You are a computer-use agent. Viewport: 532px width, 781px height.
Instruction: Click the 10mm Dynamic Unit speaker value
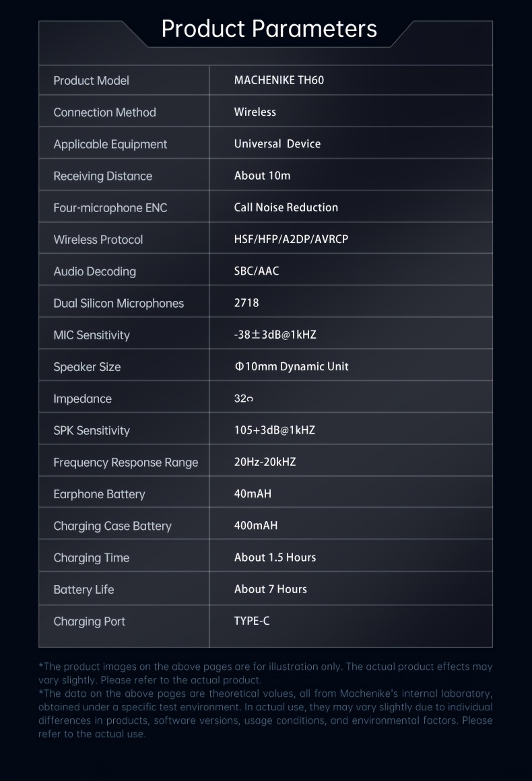(x=292, y=366)
